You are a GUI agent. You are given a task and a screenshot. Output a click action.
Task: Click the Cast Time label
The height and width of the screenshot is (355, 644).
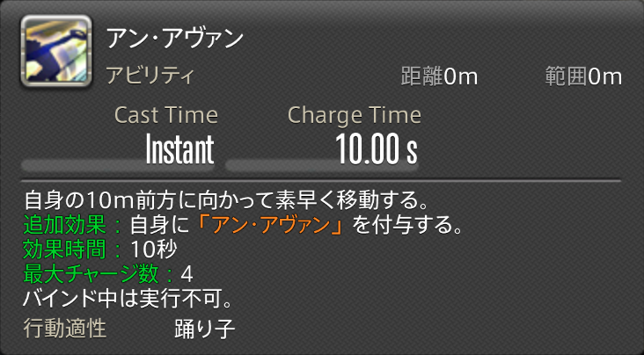[x=166, y=115]
